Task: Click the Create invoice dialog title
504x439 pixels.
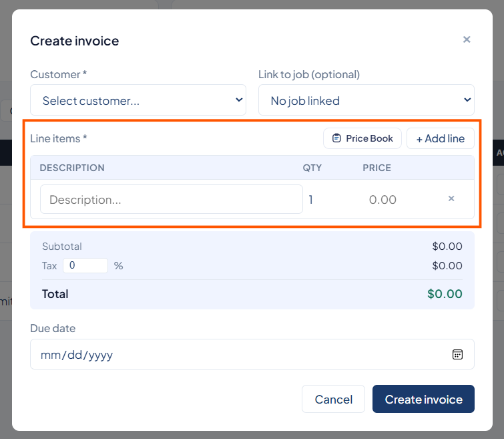Action: 75,41
